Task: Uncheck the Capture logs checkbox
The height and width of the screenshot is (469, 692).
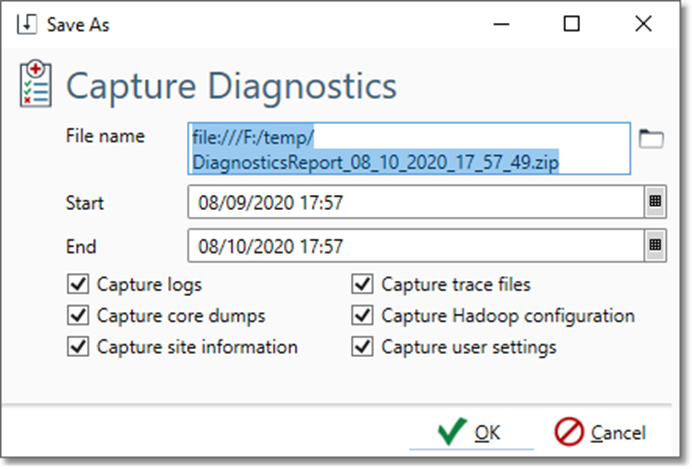Action: pyautogui.click(x=77, y=285)
